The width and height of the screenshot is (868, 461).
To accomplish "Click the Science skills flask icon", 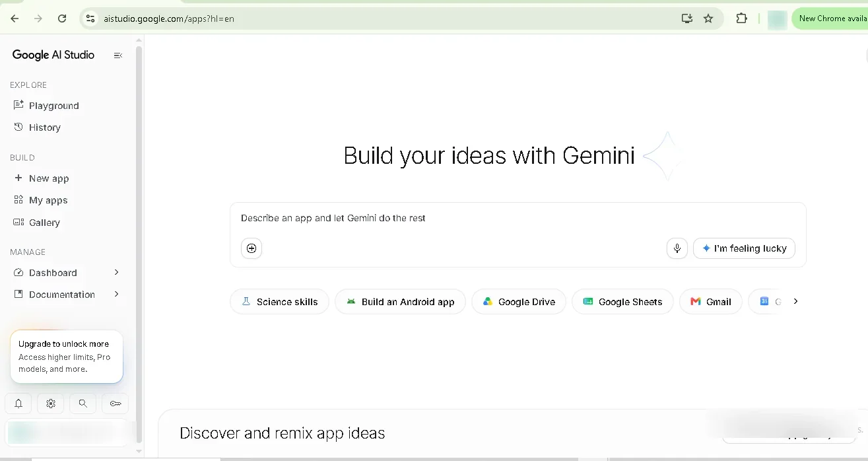I will (246, 301).
